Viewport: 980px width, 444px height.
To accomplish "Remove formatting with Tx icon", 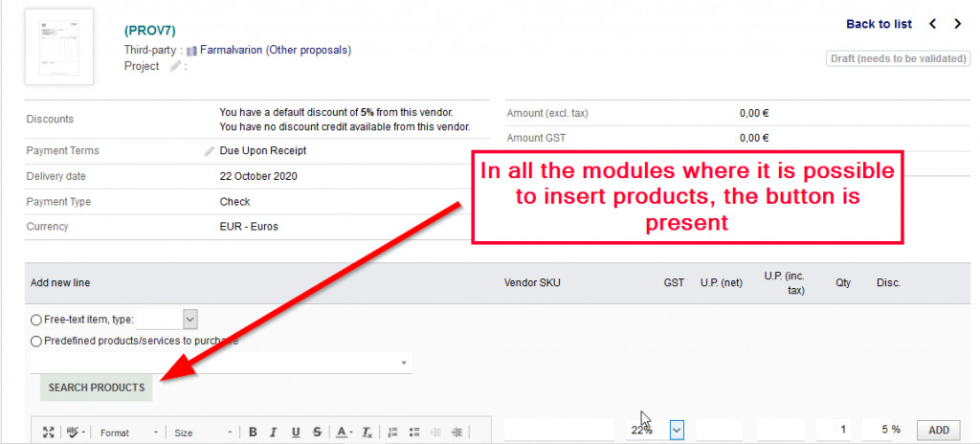I will pyautogui.click(x=367, y=433).
